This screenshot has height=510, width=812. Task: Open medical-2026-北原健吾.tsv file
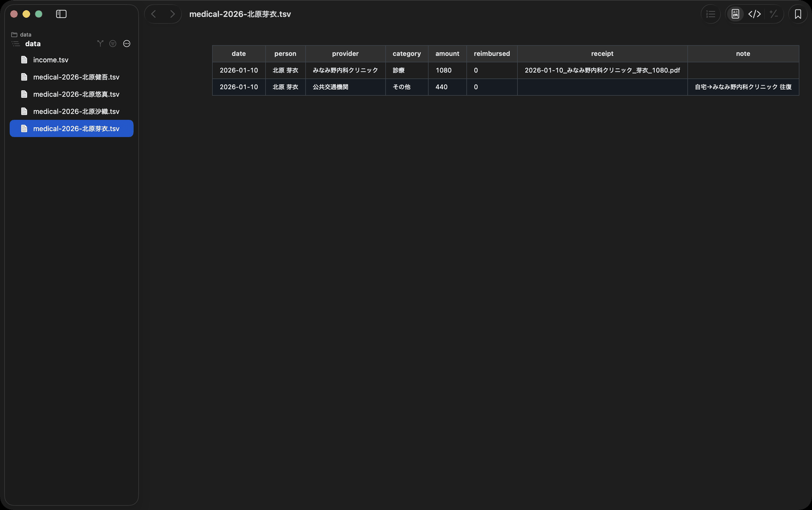71,77
